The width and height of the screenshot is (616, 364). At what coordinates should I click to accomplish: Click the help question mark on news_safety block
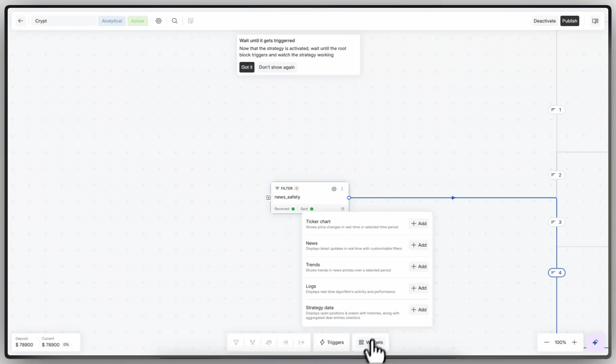click(x=343, y=209)
